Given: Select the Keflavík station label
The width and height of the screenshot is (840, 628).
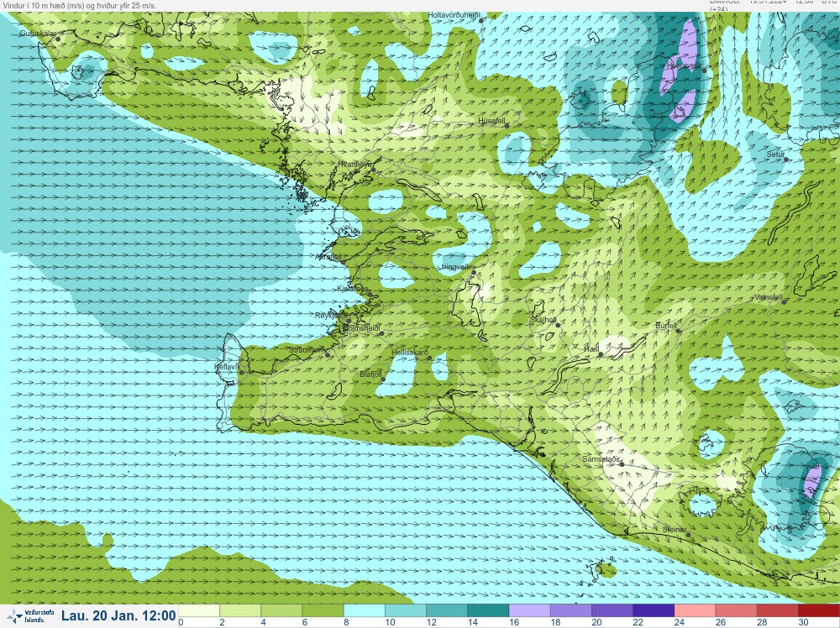Looking at the screenshot, I should (x=227, y=367).
